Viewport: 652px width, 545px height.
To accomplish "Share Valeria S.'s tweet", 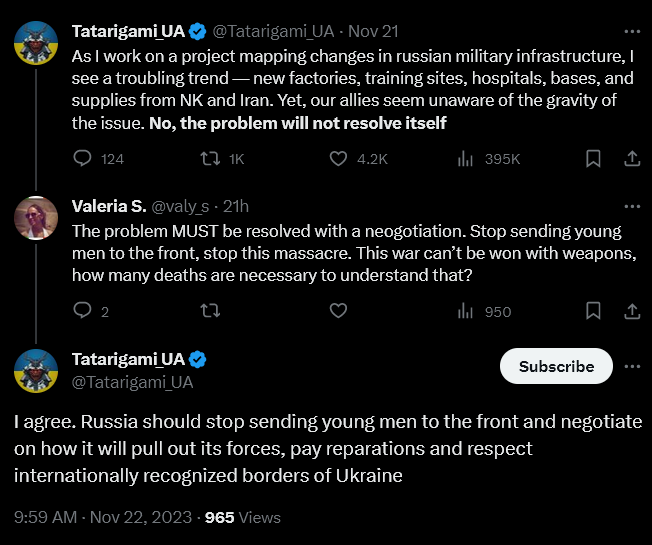I will pos(632,311).
